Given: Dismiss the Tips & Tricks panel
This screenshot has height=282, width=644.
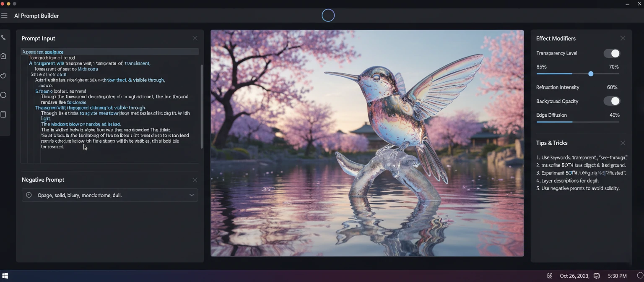Looking at the screenshot, I should tap(623, 143).
